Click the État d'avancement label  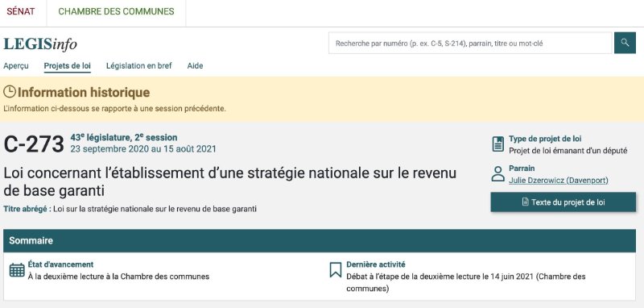coord(60,264)
